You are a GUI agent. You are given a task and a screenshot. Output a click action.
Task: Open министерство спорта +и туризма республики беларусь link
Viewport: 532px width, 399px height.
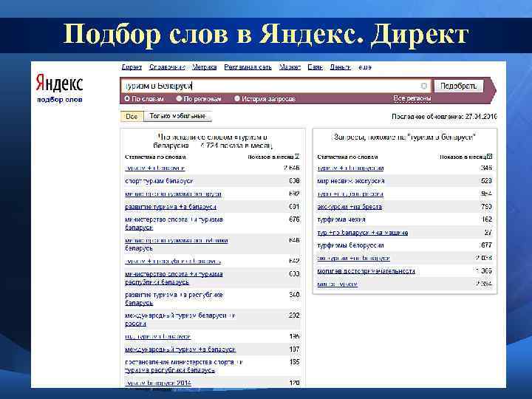point(174,279)
